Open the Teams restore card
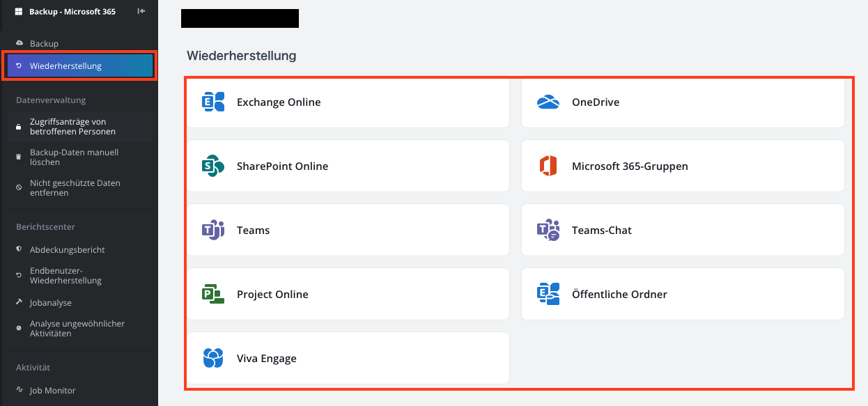 click(x=348, y=231)
